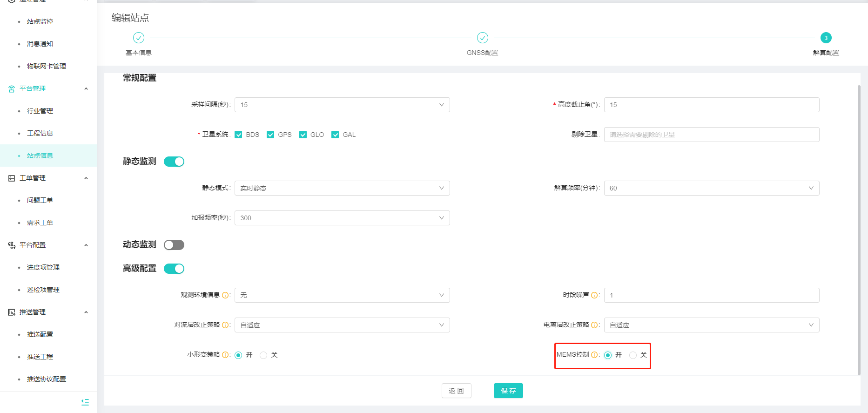This screenshot has height=413, width=868.
Task: Click the info icon beside 观测环境信息
Action: click(225, 295)
